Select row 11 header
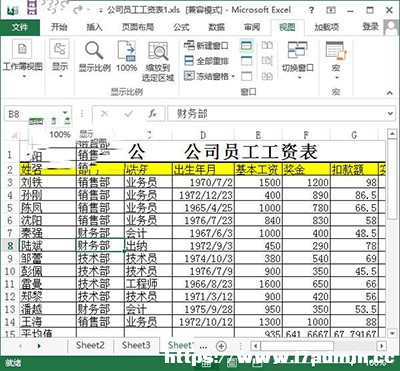 pyautogui.click(x=10, y=284)
